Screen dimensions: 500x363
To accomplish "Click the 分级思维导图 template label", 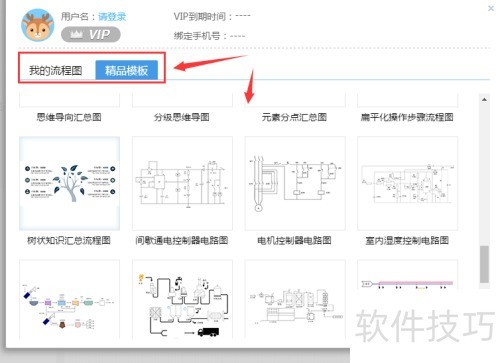I will tap(182, 117).
